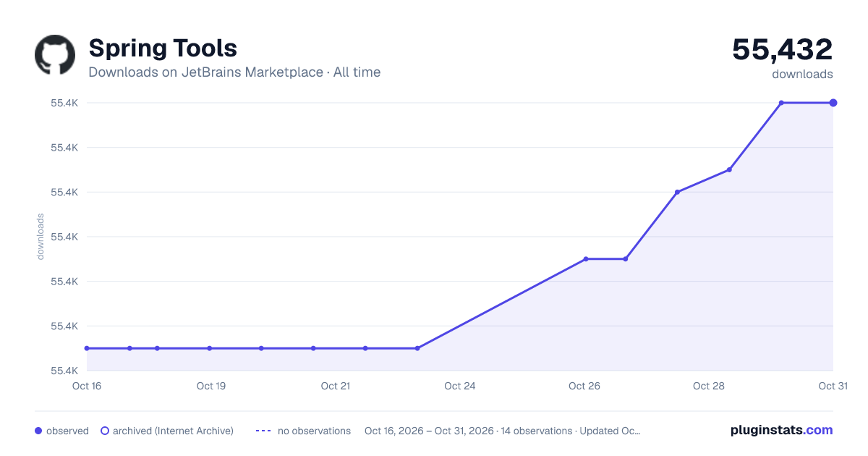
Task: Select the data point above Oct 19
Action: [210, 348]
